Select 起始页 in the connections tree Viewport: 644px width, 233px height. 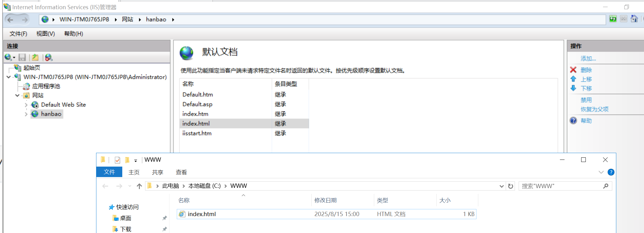pos(32,68)
